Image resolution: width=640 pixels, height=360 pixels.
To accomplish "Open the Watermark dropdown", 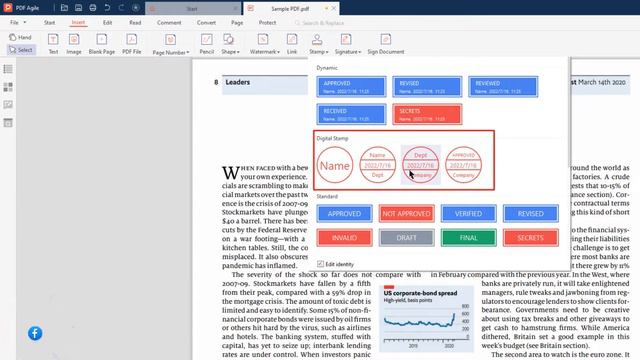I will point(264,44).
